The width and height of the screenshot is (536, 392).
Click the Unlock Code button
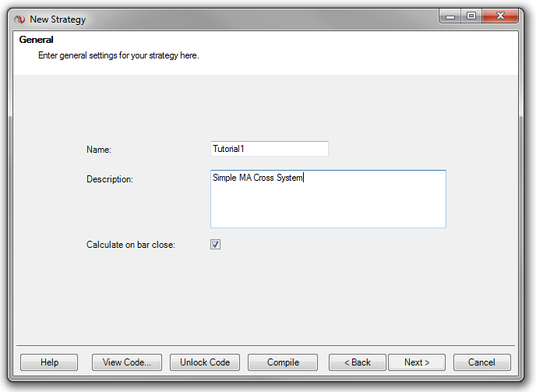205,362
